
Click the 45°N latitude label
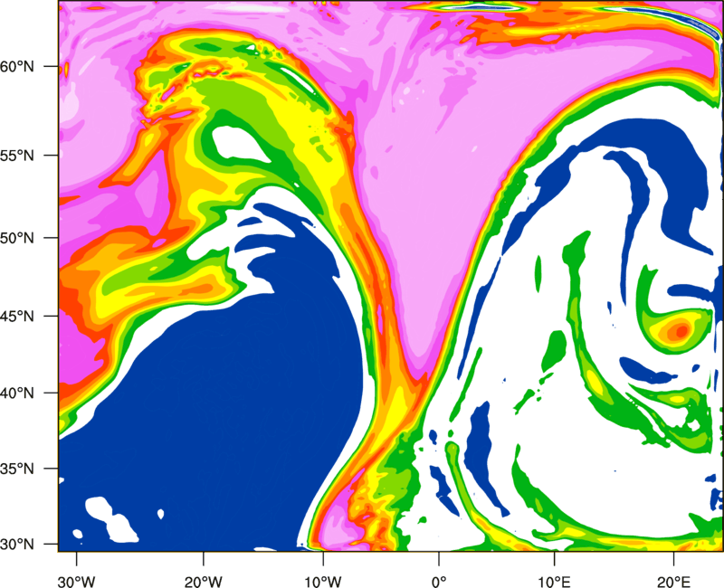click(17, 316)
